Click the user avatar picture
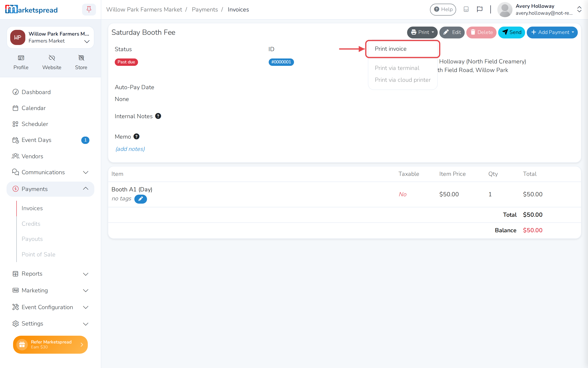588x368 pixels. click(505, 9)
